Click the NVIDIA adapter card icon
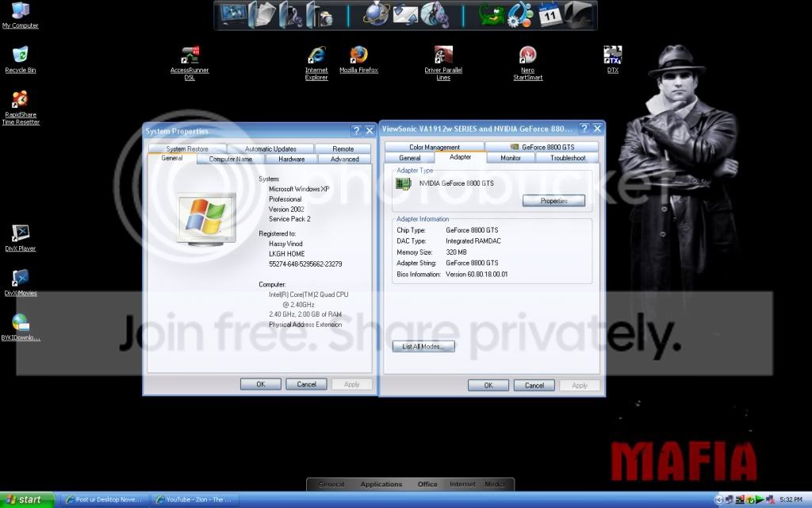 404,183
